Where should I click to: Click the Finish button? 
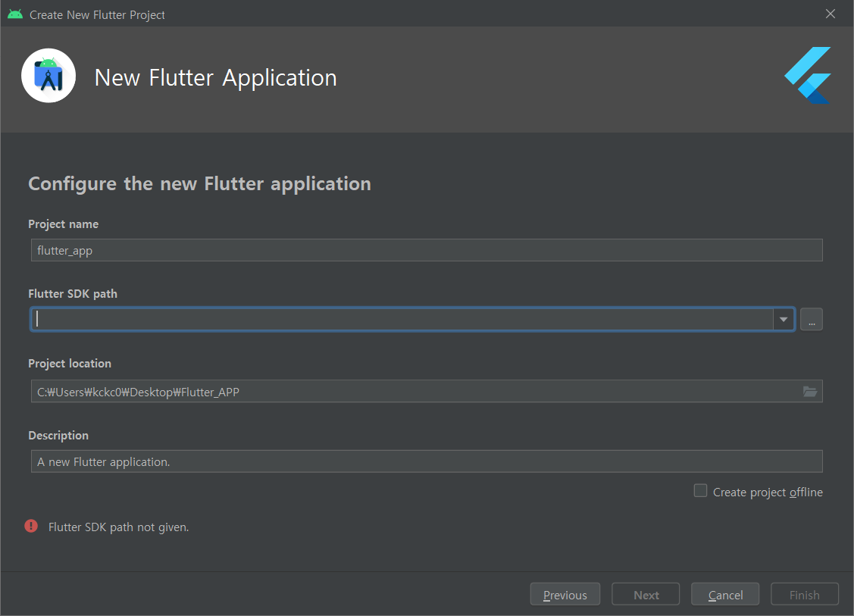(805, 594)
